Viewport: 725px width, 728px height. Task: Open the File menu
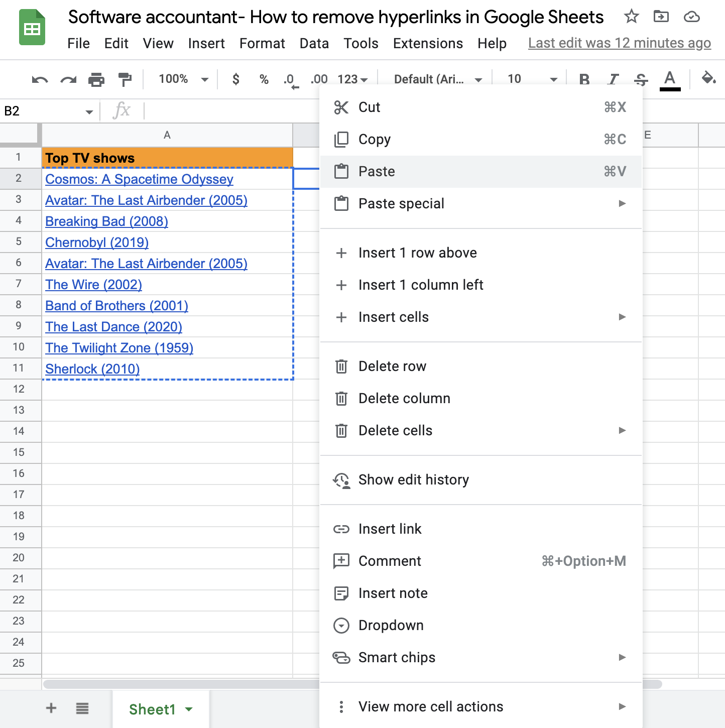79,44
